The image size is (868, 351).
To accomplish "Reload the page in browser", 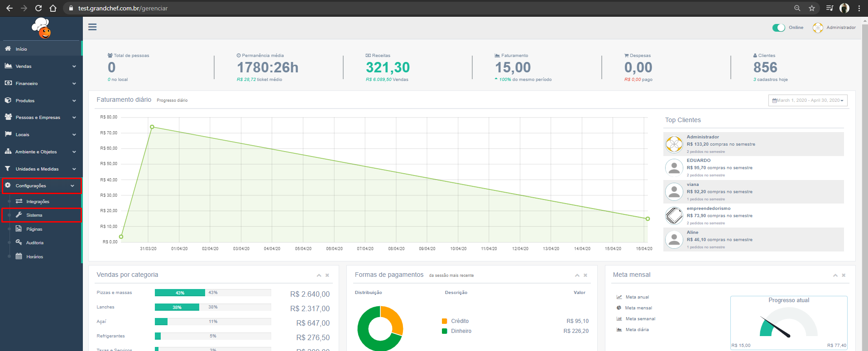I will pyautogui.click(x=38, y=8).
